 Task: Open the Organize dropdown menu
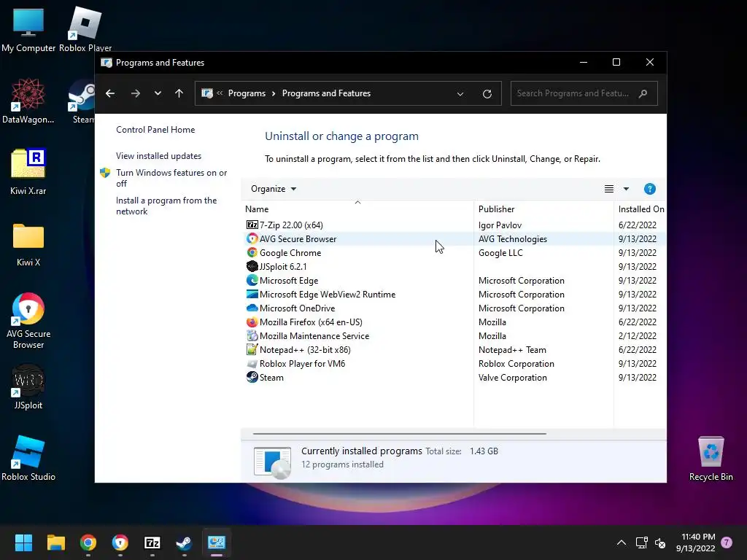(274, 189)
